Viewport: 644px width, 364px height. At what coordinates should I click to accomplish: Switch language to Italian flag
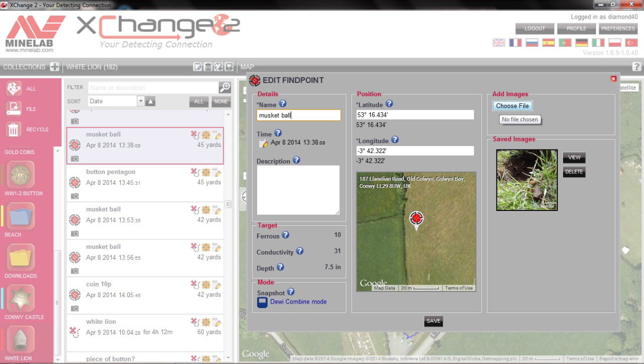coord(598,43)
